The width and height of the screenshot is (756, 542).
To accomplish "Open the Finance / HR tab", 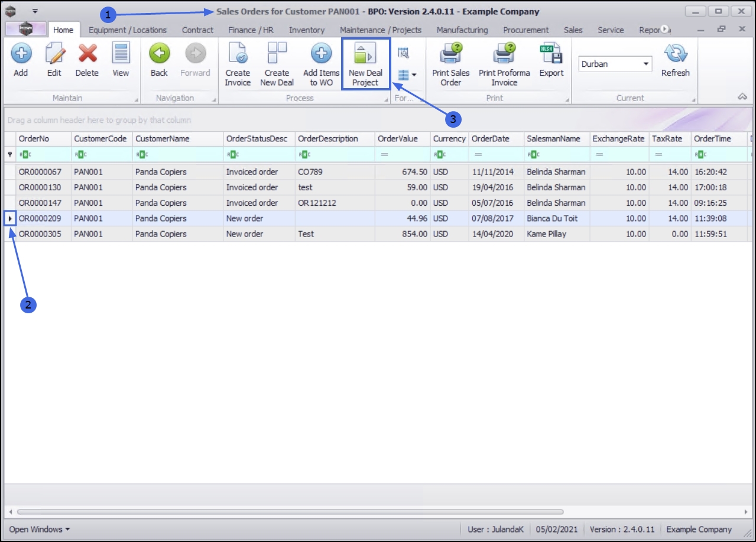I will coord(251,30).
